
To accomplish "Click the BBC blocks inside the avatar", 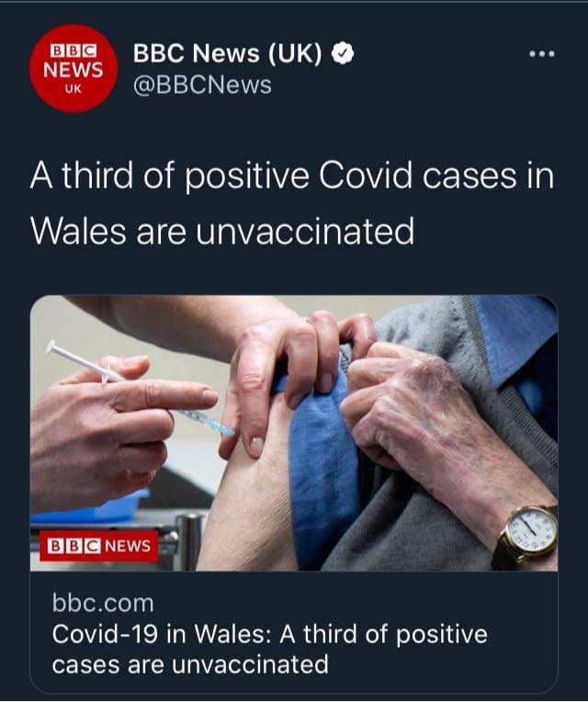I will (73, 51).
